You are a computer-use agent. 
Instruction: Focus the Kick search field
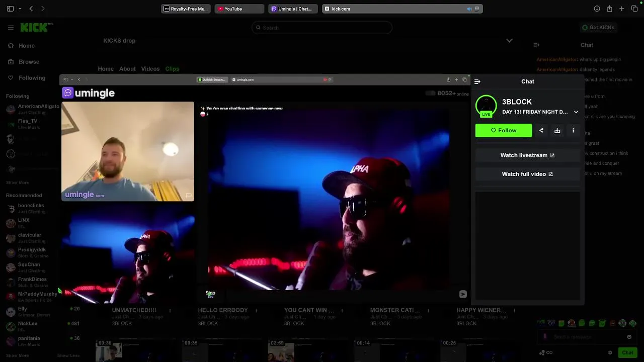(x=322, y=28)
